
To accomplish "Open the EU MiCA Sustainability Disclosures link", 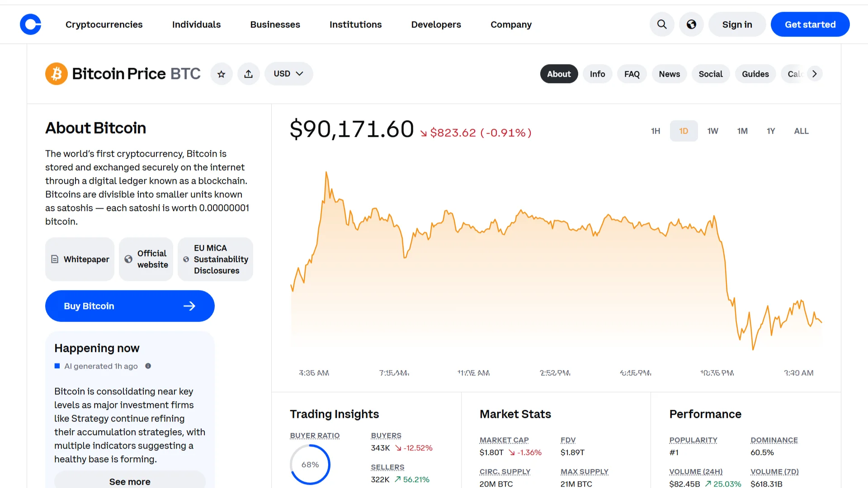I will 216,259.
